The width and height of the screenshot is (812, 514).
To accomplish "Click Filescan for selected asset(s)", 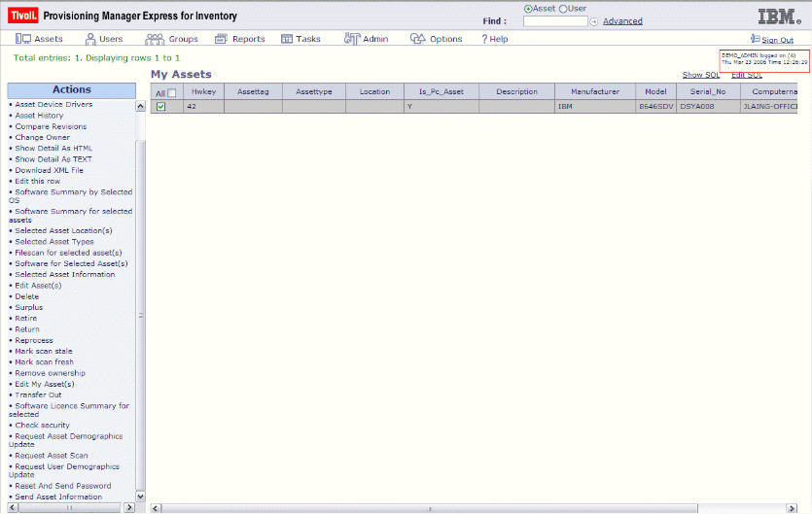I will pyautogui.click(x=68, y=253).
